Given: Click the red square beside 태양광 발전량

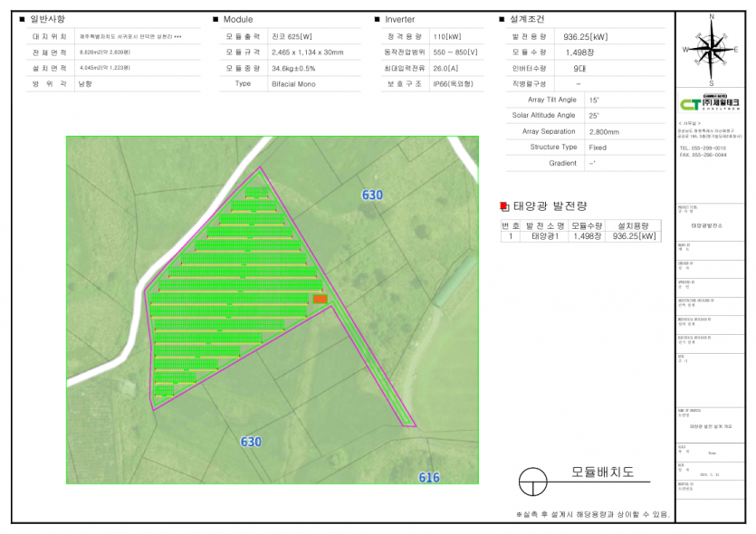Looking at the screenshot, I should point(504,207).
